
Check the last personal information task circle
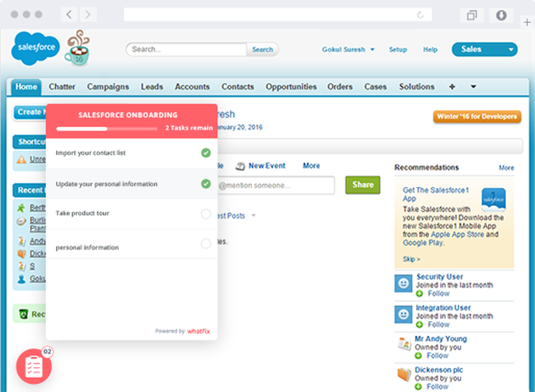click(206, 243)
